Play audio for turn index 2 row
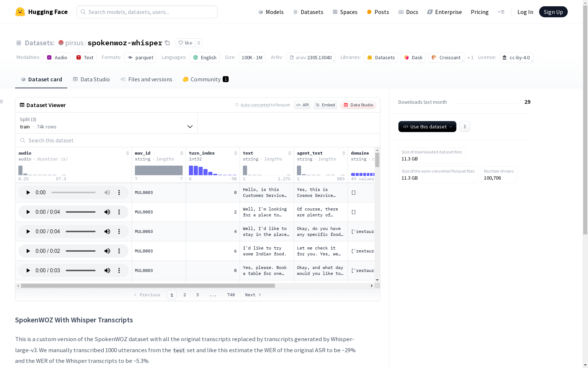The width and height of the screenshot is (588, 368). (28, 212)
